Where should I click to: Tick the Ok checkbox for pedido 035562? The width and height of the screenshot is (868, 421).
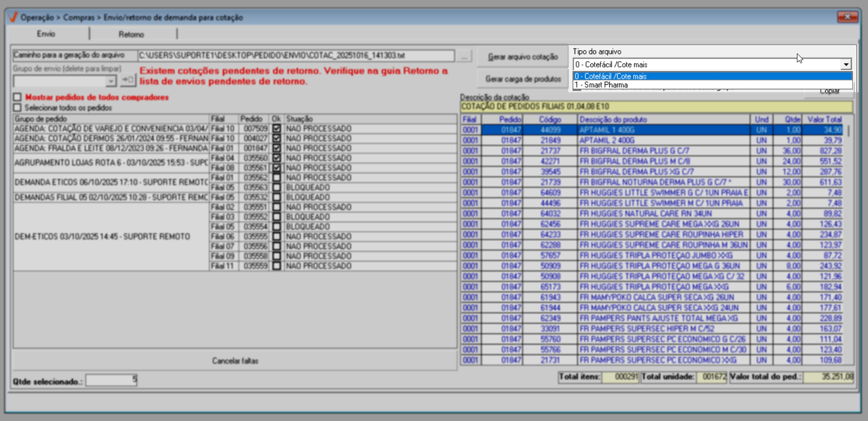point(277,178)
